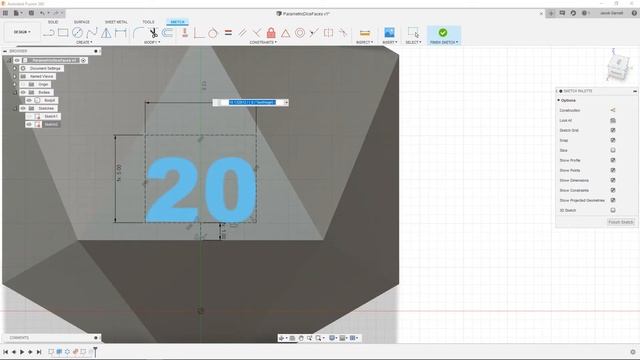Apply Horizontal/Vertical constraint
This screenshot has width=640, height=360.
[185, 33]
